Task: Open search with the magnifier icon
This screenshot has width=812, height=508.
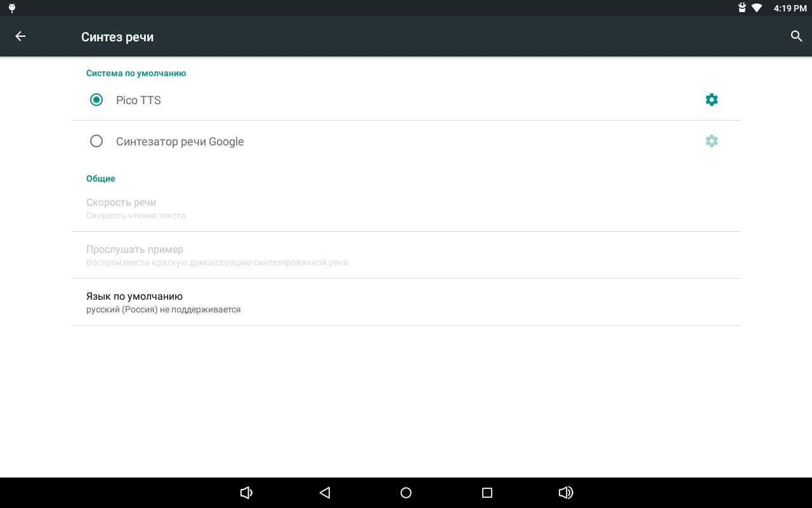Action: (797, 36)
